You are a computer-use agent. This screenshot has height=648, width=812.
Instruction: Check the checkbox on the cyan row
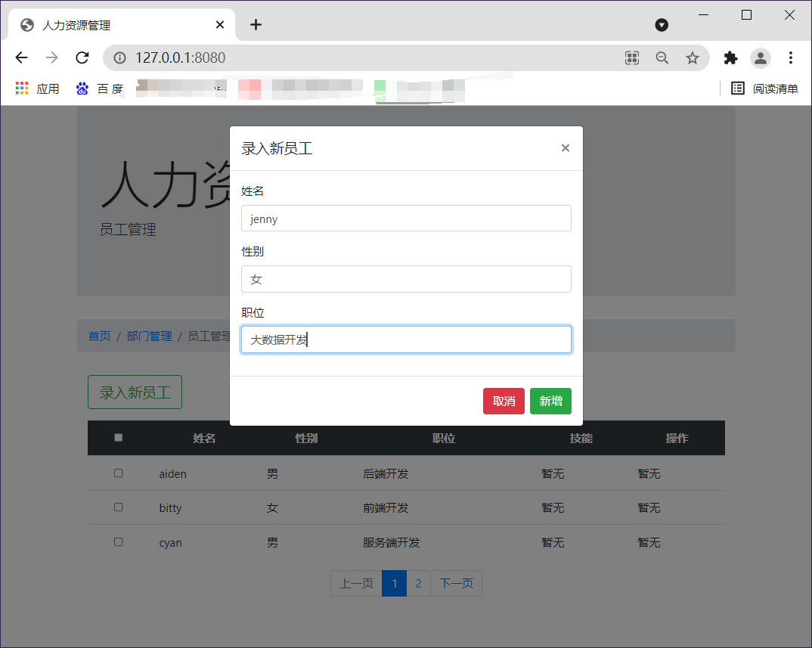(x=117, y=541)
